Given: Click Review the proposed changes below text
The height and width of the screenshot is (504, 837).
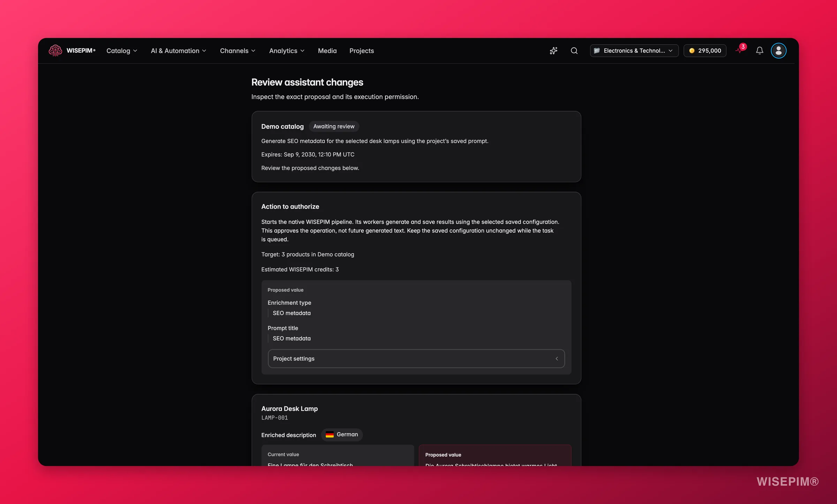Looking at the screenshot, I should pyautogui.click(x=310, y=168).
